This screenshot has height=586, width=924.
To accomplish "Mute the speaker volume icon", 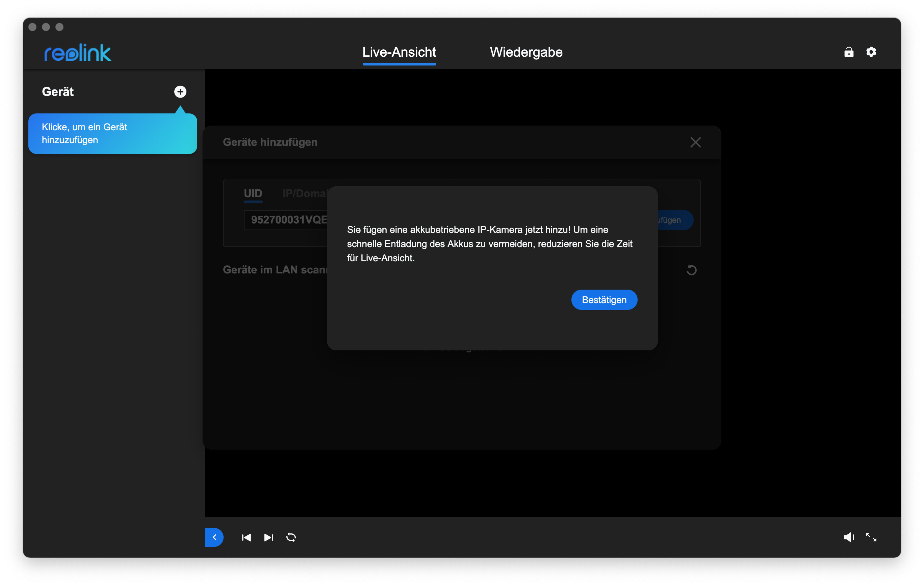I will 848,537.
